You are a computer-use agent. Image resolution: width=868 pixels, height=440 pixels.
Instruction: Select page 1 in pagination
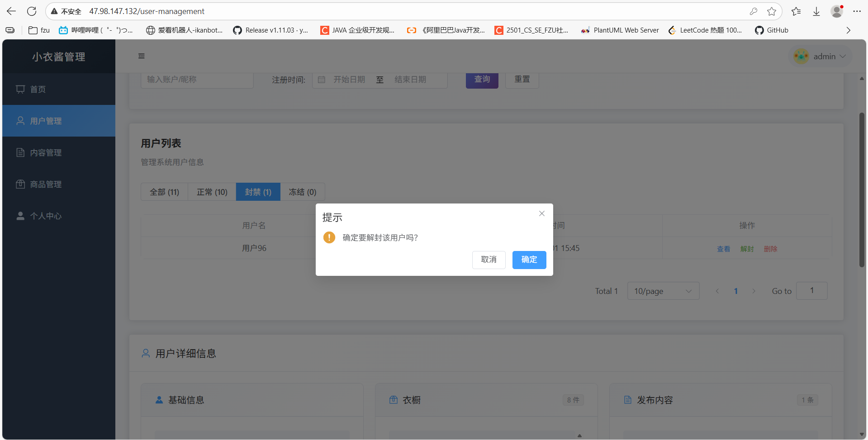[x=736, y=291]
